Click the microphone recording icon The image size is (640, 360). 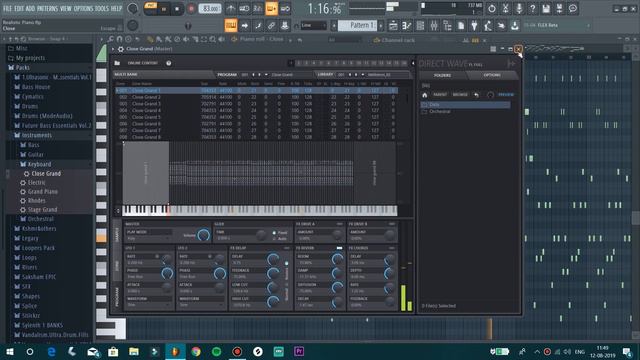tap(519, 9)
